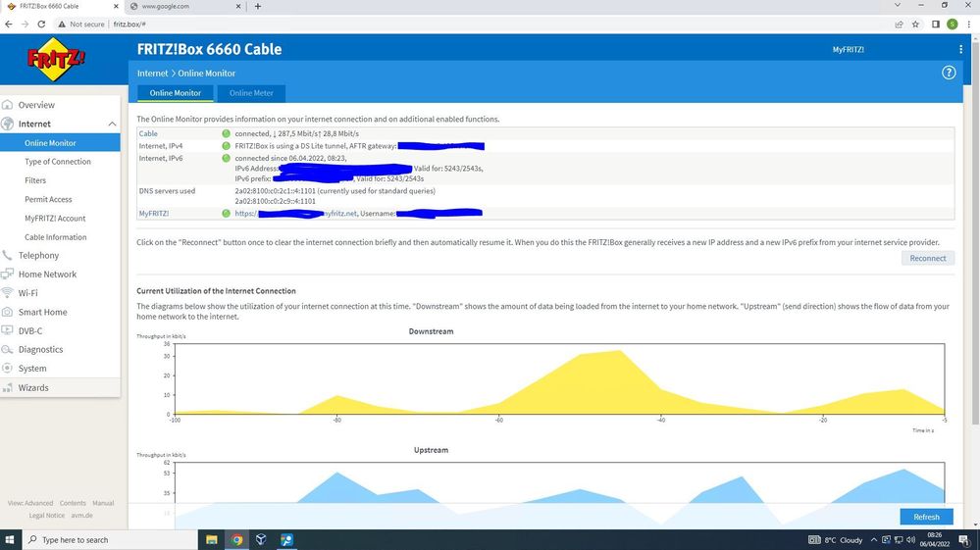980x550 pixels.
Task: Click the Wi-Fi signal icon
Action: (x=8, y=293)
